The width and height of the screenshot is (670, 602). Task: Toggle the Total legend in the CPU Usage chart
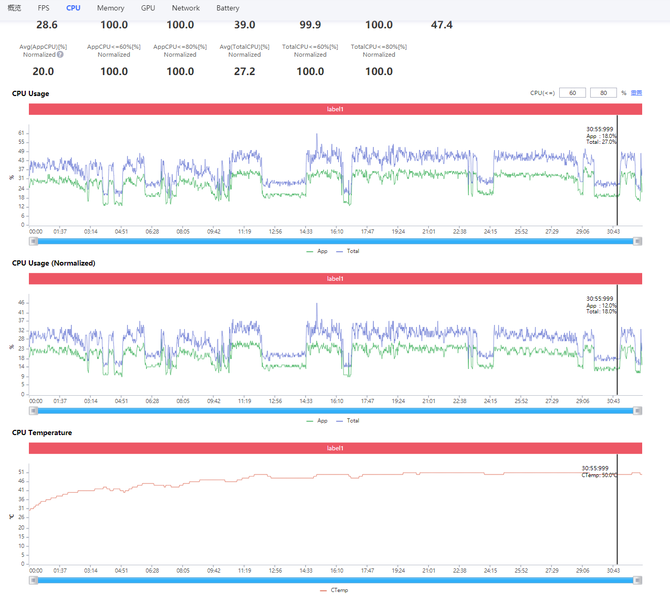pyautogui.click(x=349, y=251)
